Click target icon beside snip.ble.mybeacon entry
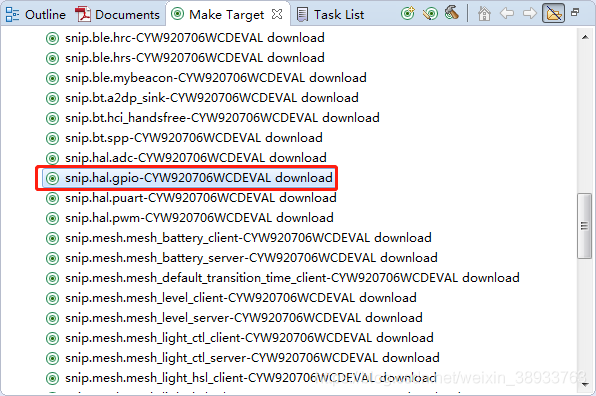This screenshot has height=396, width=596. tap(52, 78)
